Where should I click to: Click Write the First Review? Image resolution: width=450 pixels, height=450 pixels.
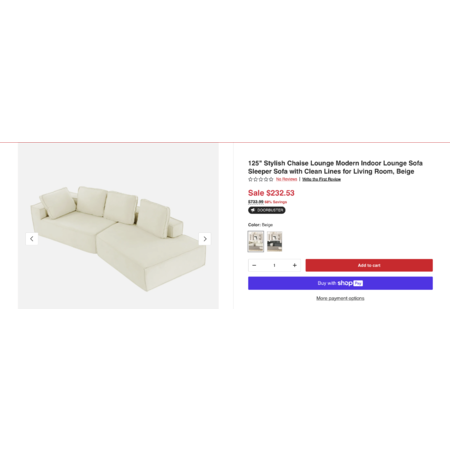pos(321,179)
